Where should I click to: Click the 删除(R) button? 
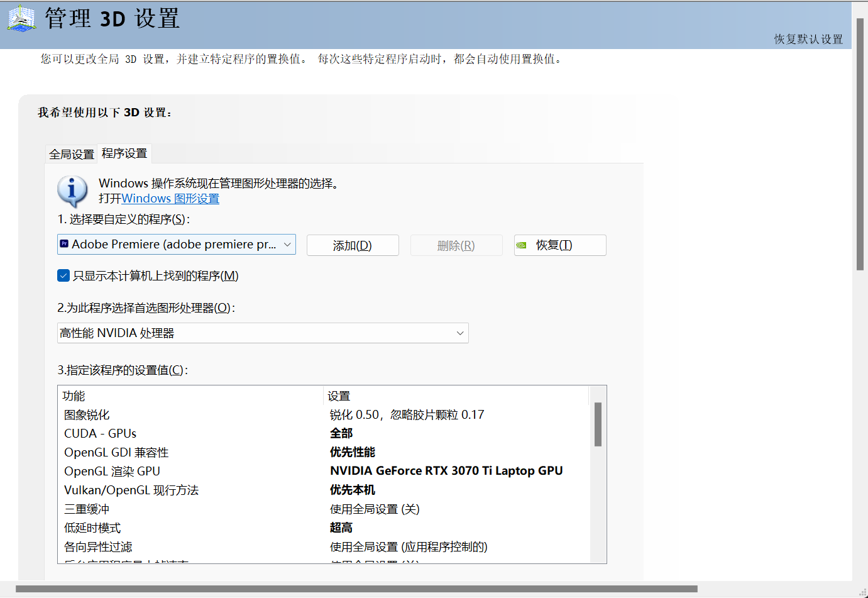click(456, 245)
